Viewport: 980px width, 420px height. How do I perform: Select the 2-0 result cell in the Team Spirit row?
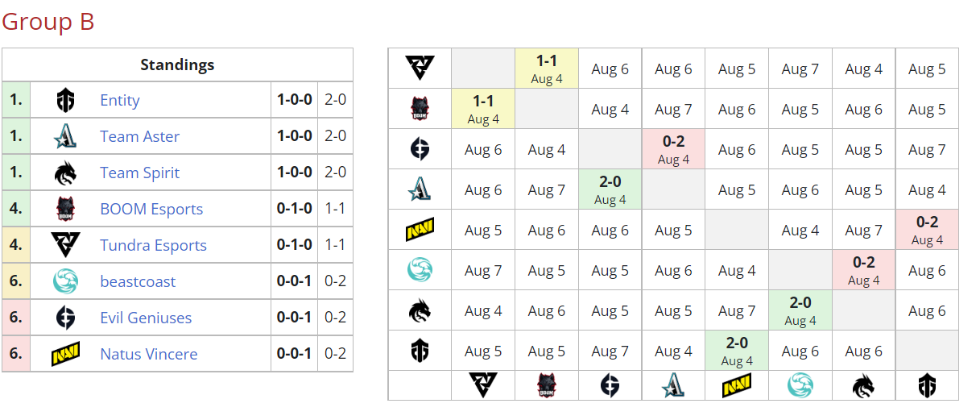coord(800,310)
